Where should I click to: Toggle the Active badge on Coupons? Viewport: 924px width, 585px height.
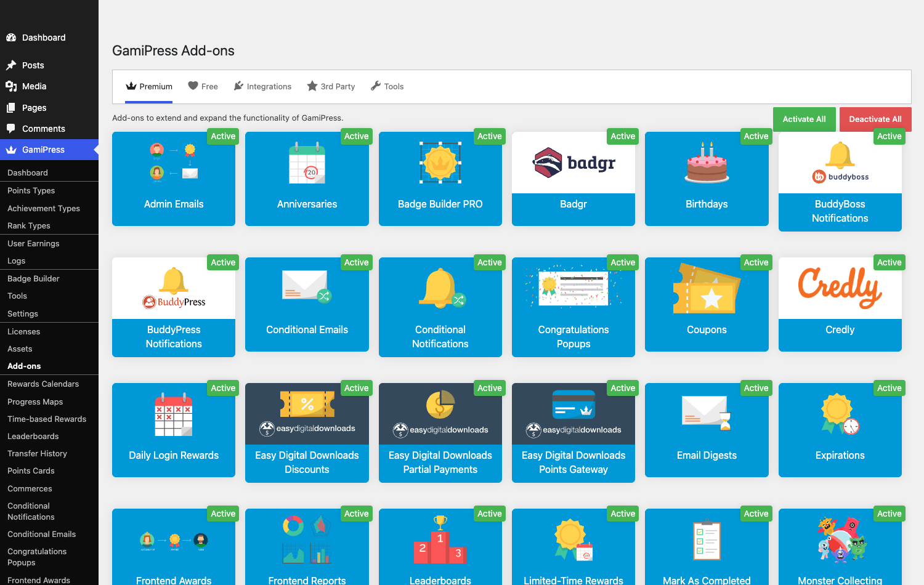[756, 262]
